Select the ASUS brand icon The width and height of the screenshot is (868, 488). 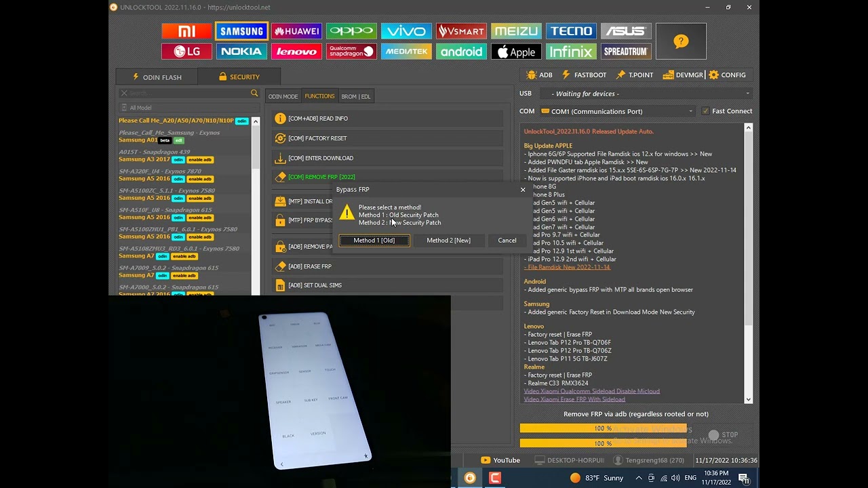626,31
